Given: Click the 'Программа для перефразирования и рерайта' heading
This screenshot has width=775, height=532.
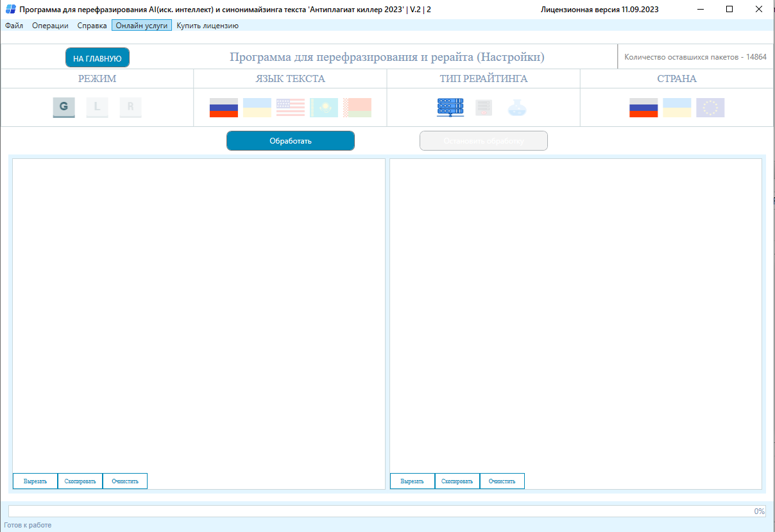Looking at the screenshot, I should coord(387,57).
